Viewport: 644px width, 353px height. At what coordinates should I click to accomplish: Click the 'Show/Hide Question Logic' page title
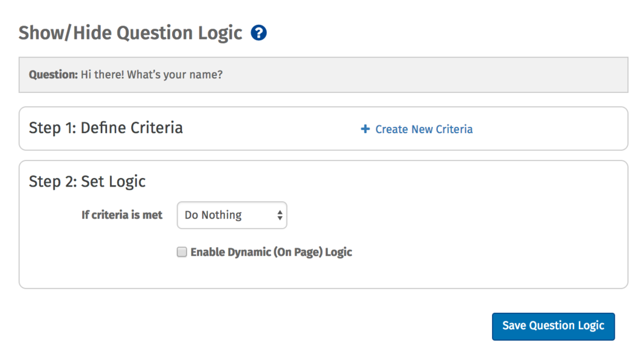[130, 33]
